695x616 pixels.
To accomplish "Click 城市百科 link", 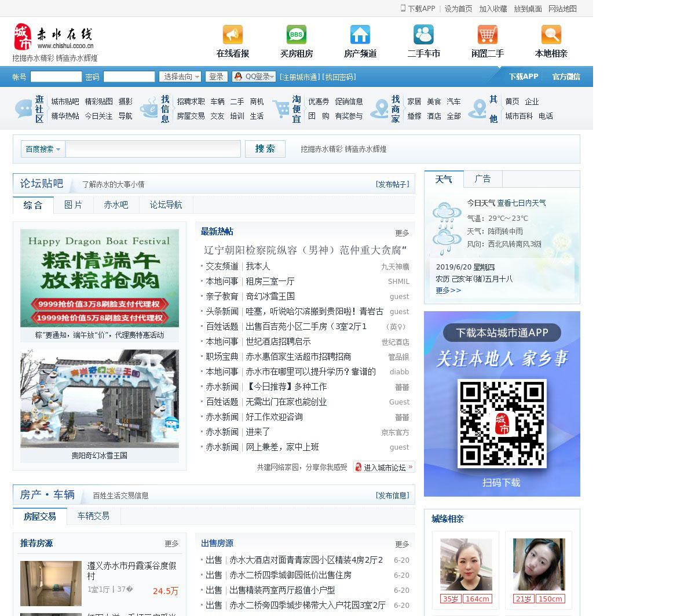I will point(519,116).
